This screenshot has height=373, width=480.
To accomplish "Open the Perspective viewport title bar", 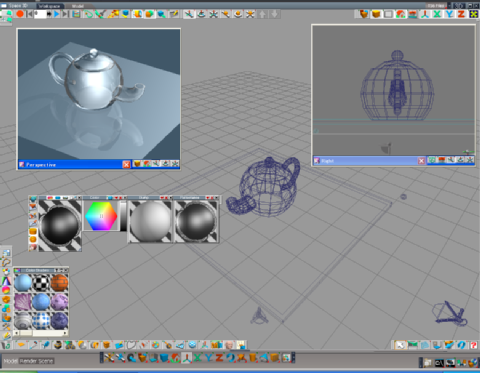I will click(70, 164).
